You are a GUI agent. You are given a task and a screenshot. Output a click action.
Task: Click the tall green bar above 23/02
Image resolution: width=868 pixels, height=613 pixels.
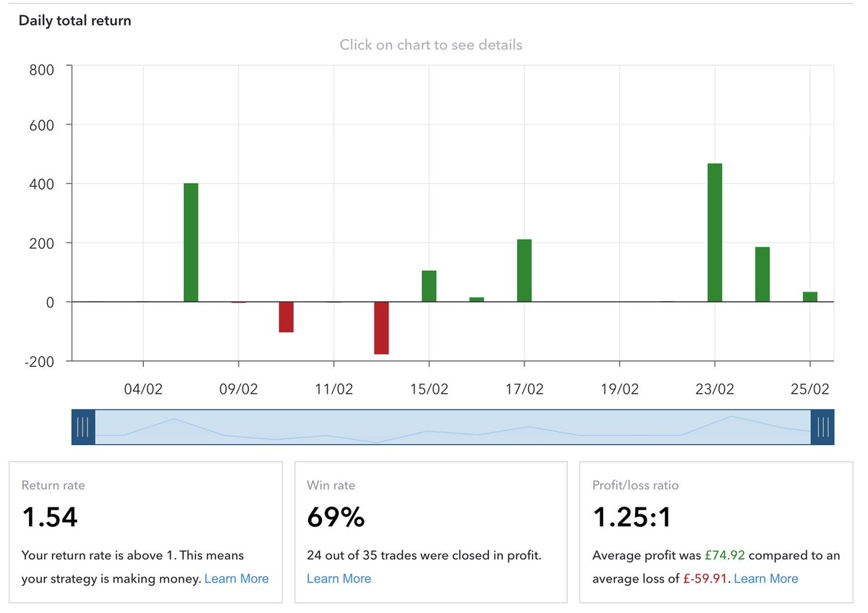[x=715, y=232]
